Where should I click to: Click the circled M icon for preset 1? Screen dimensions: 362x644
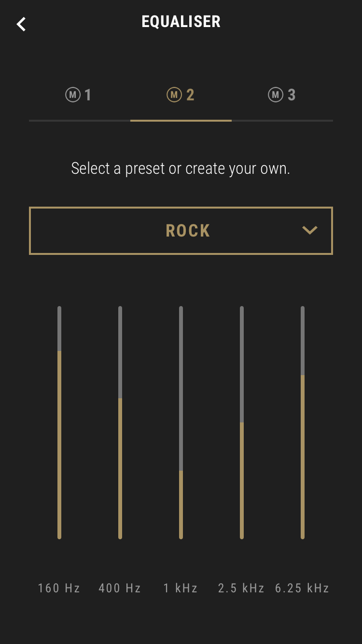[x=72, y=95]
